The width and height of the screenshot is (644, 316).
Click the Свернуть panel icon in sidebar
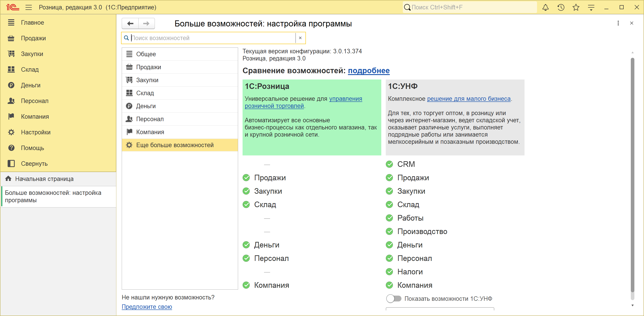pyautogui.click(x=11, y=164)
